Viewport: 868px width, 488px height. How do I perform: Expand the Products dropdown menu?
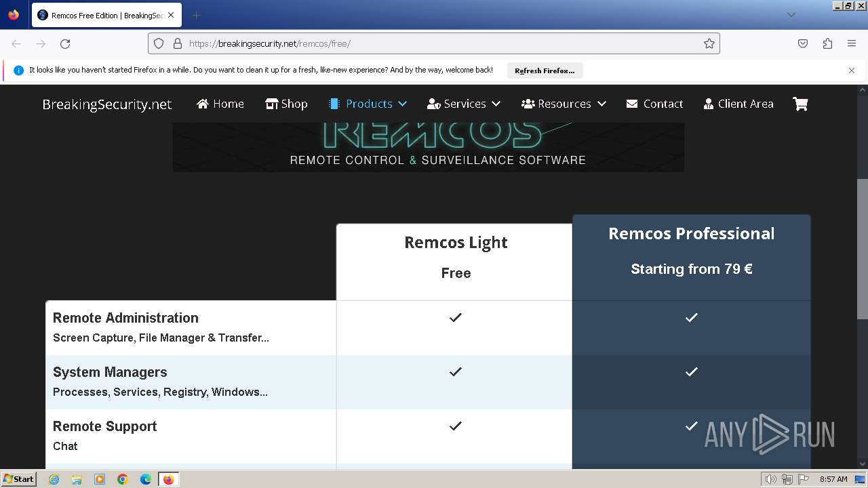coord(368,104)
